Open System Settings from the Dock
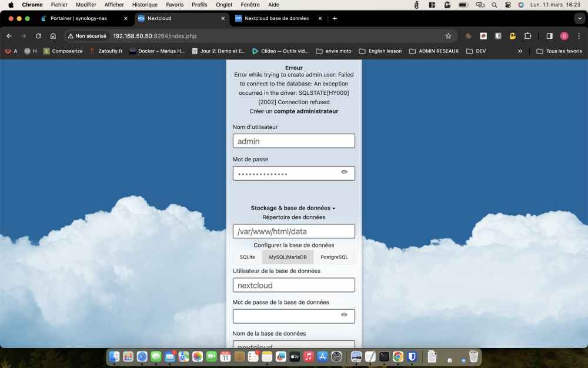 [336, 356]
